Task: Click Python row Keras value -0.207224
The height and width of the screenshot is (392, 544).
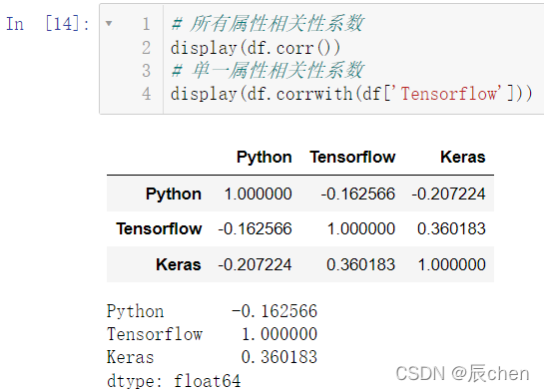Action: (x=448, y=194)
